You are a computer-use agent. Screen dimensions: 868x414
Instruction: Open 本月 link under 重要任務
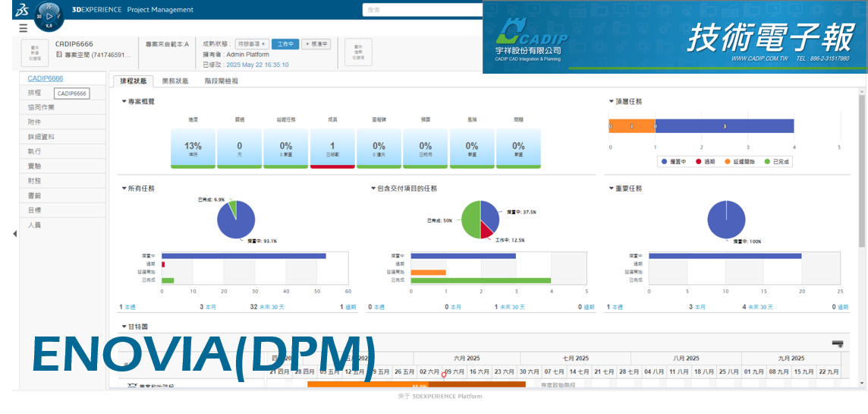[700, 306]
